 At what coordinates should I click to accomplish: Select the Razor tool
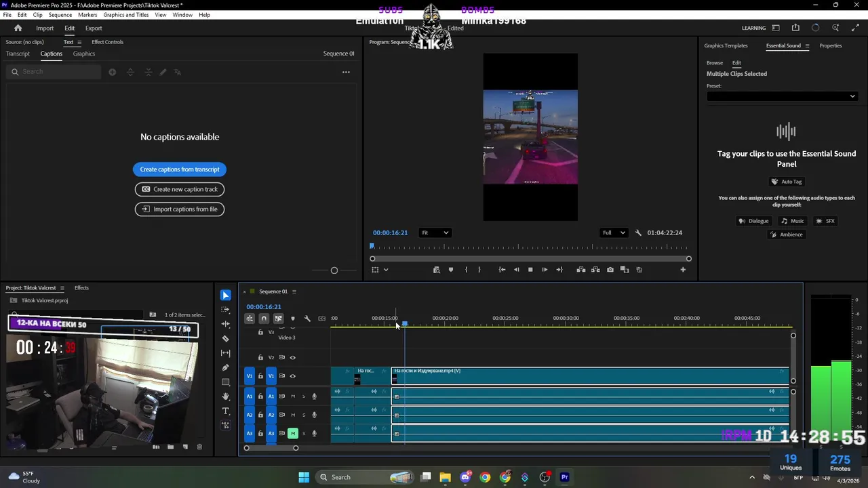tap(226, 338)
